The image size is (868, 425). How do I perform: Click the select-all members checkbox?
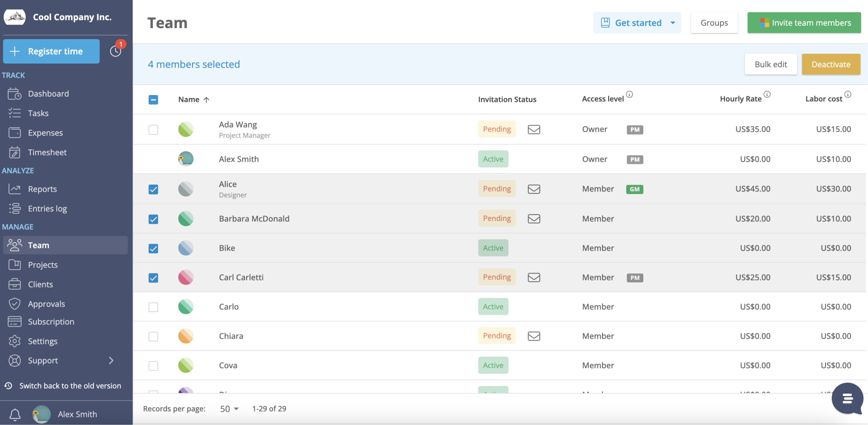(x=153, y=99)
